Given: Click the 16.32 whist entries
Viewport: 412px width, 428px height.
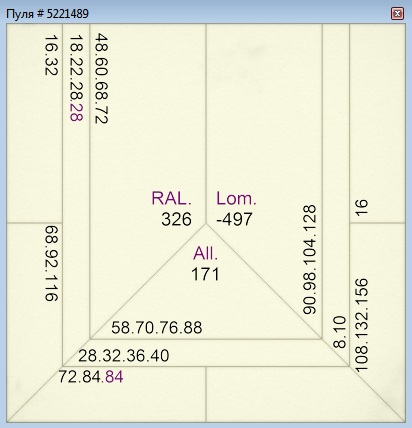Looking at the screenshot, I should coord(51,56).
